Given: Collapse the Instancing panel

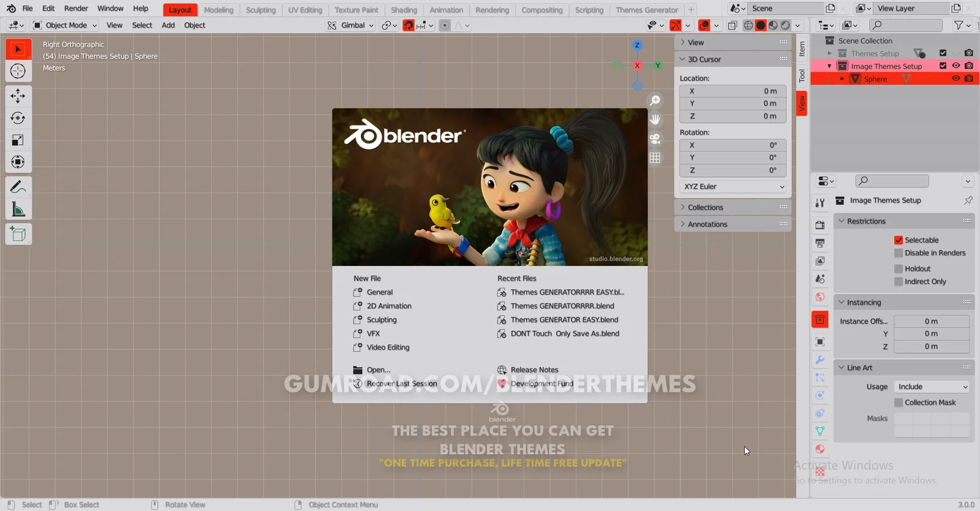Looking at the screenshot, I should point(904,303).
